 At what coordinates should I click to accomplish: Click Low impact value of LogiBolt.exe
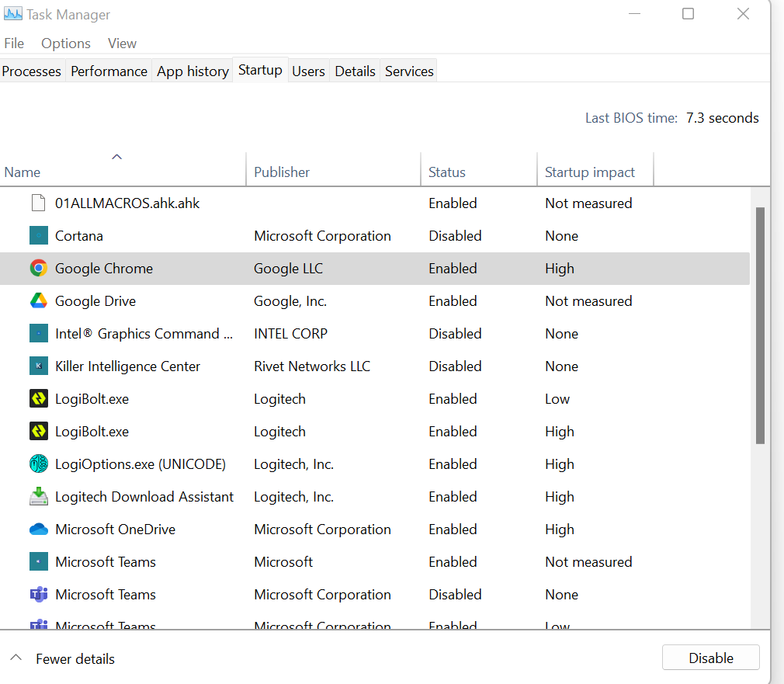point(557,398)
